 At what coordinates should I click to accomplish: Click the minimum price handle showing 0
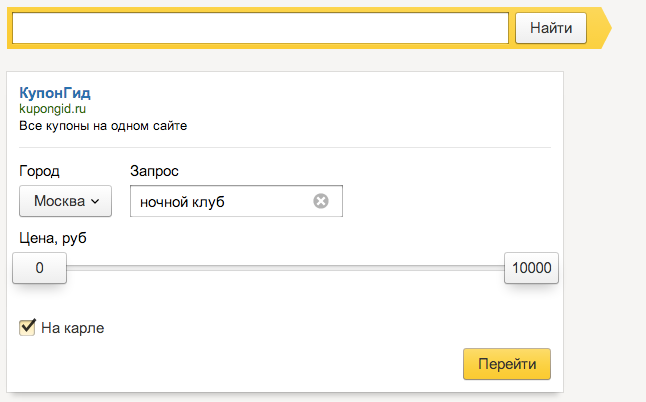click(x=40, y=268)
